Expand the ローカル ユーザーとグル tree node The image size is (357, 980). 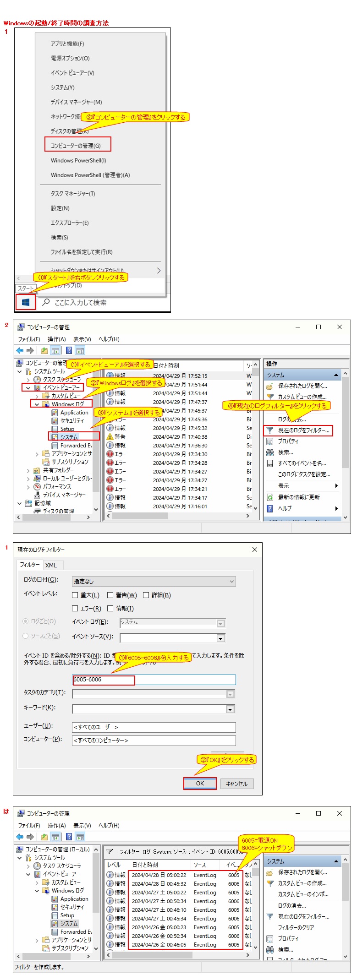pos(28,479)
